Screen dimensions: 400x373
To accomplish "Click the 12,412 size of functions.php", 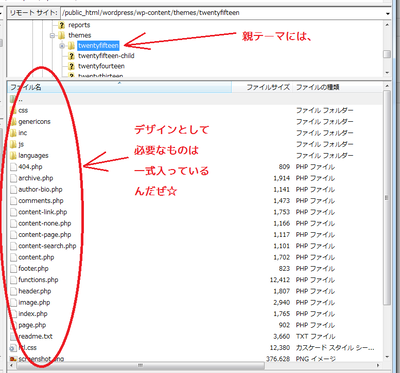I will (280, 280).
